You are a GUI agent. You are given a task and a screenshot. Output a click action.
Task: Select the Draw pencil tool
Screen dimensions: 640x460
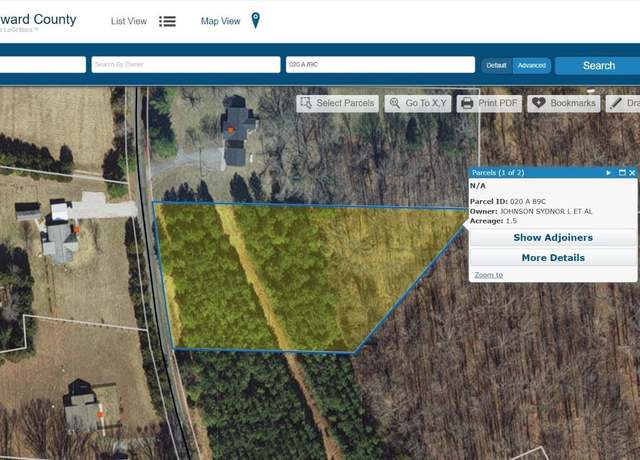tap(616, 103)
